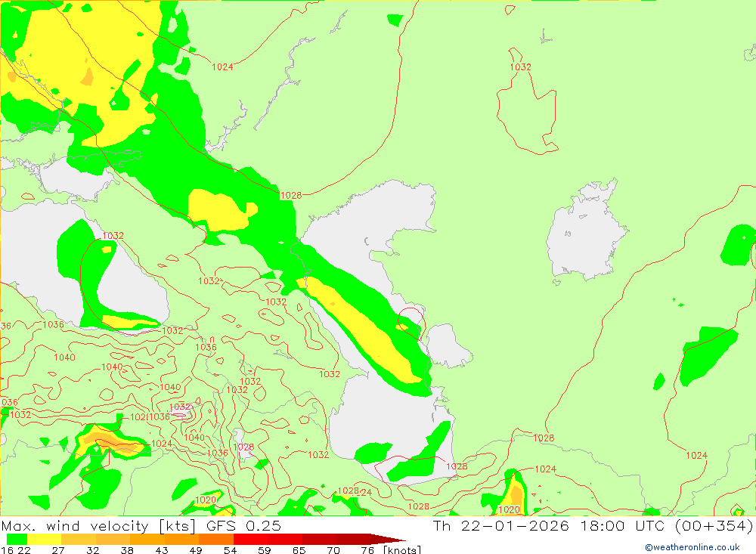Click the 'Th 22-01-2026' date text
756x554 pixels.
pyautogui.click(x=501, y=526)
